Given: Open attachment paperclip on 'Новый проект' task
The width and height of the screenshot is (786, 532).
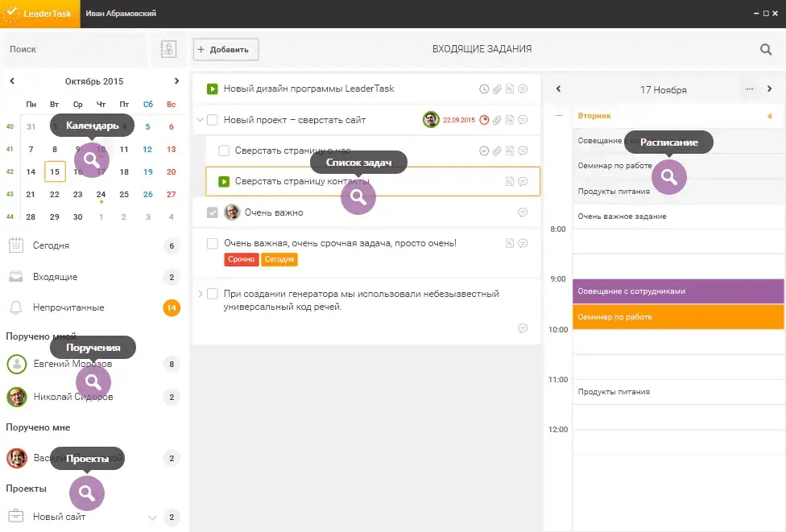Looking at the screenshot, I should (x=497, y=120).
